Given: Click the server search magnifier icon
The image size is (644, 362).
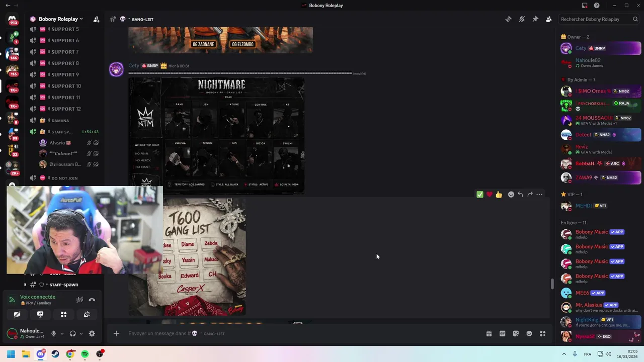Looking at the screenshot, I should pyautogui.click(x=635, y=19).
